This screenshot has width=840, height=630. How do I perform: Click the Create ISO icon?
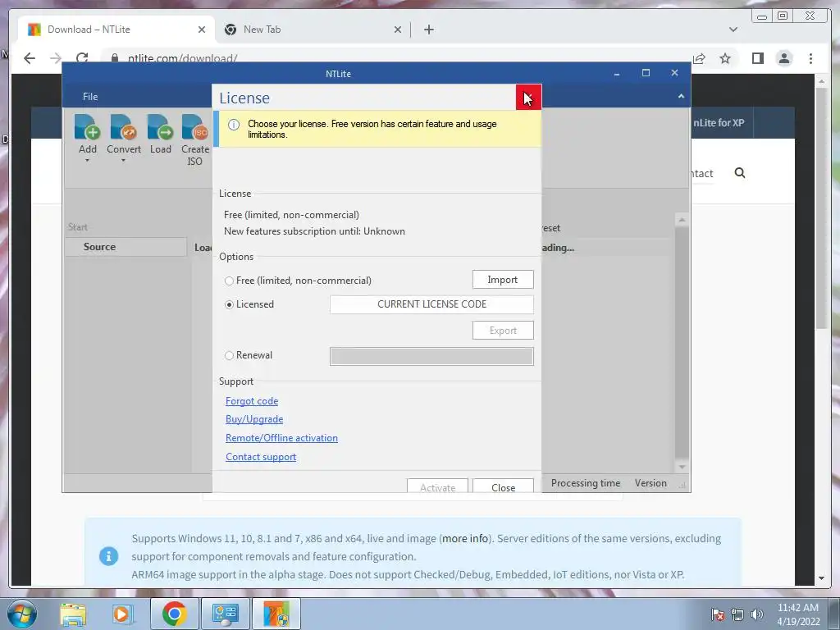point(195,127)
